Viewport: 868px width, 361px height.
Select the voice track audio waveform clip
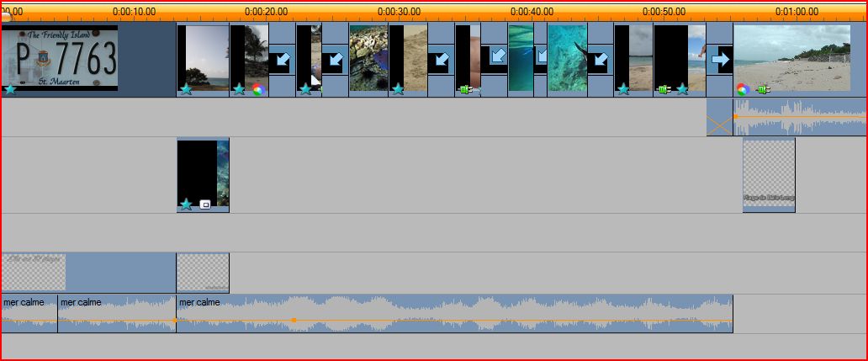click(x=801, y=117)
